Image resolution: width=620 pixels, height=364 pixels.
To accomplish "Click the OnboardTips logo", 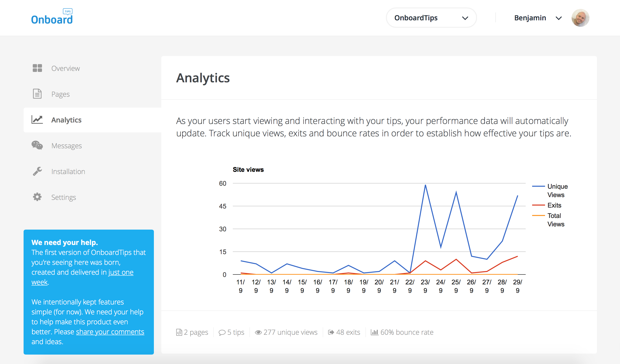I will pyautogui.click(x=52, y=17).
